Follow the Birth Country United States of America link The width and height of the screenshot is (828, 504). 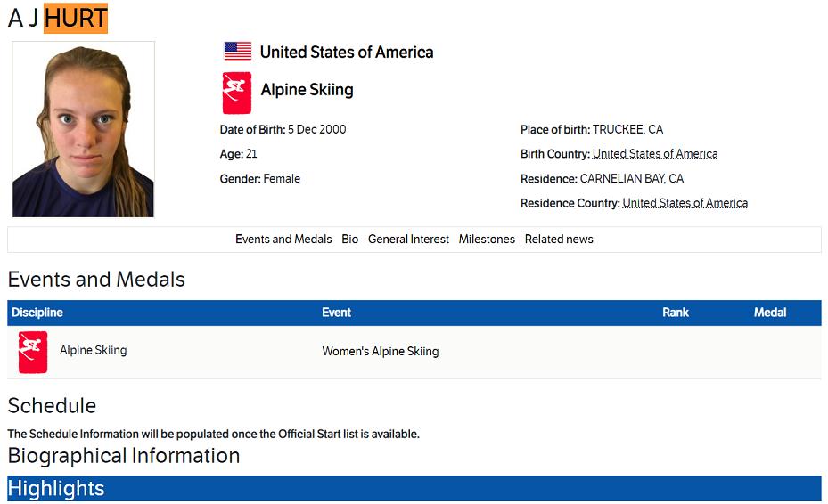tap(655, 154)
